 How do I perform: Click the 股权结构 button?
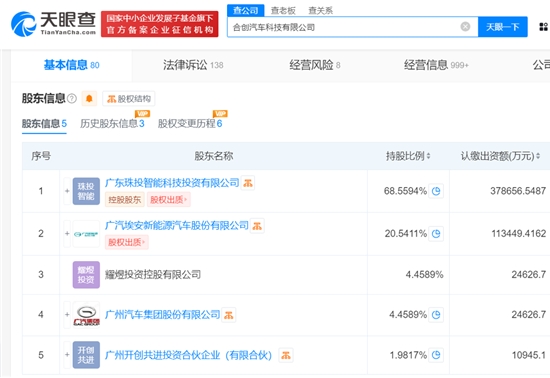point(129,99)
